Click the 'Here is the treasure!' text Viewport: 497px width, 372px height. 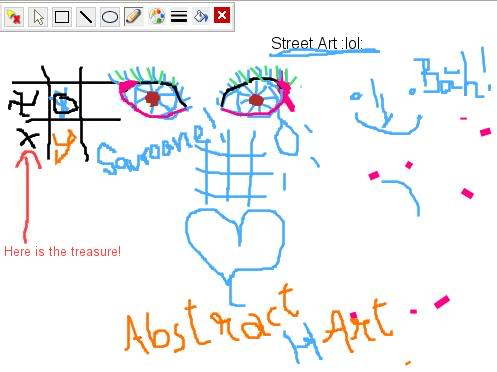(62, 251)
